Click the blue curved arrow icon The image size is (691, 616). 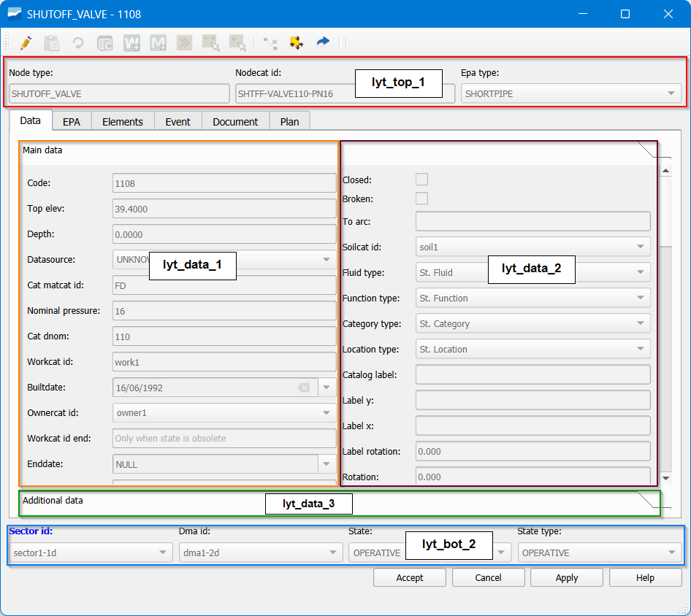coord(323,42)
